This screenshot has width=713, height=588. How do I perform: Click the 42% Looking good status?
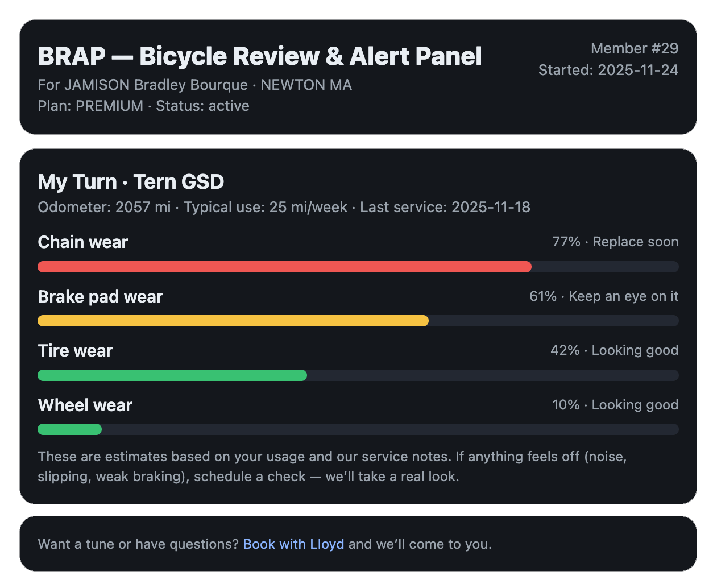pos(614,350)
